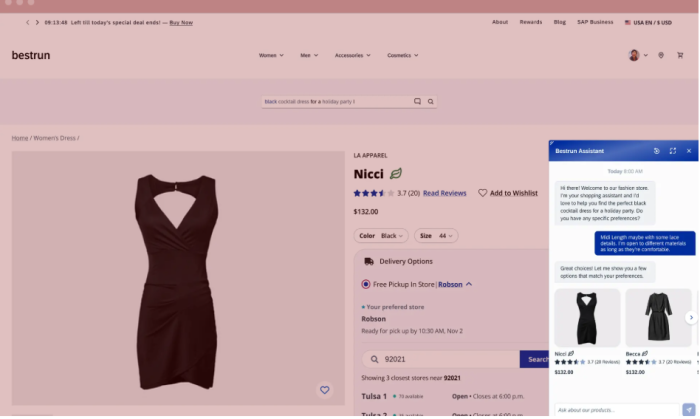Open the Robson store link

point(450,284)
